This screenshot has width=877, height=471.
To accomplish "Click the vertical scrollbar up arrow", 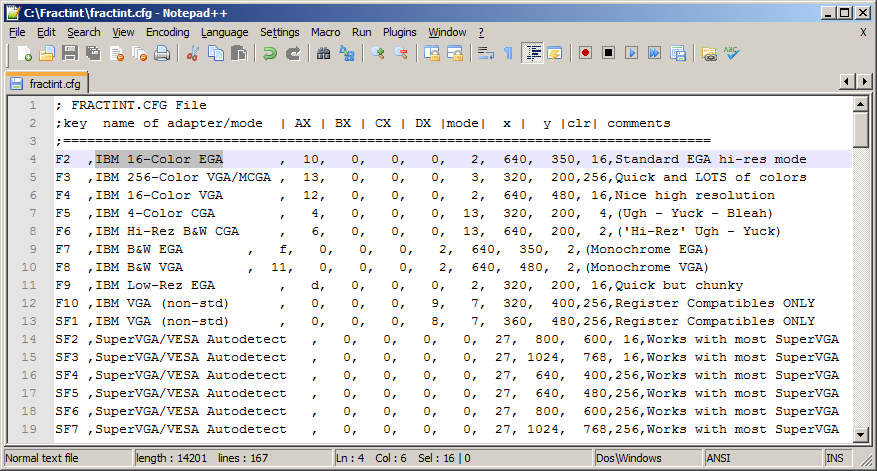I will [x=860, y=104].
